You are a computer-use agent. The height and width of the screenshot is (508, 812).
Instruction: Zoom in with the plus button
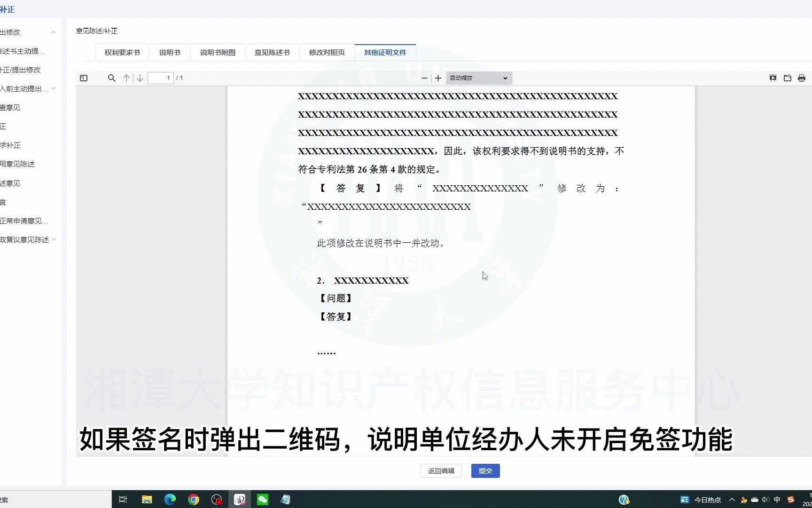438,78
